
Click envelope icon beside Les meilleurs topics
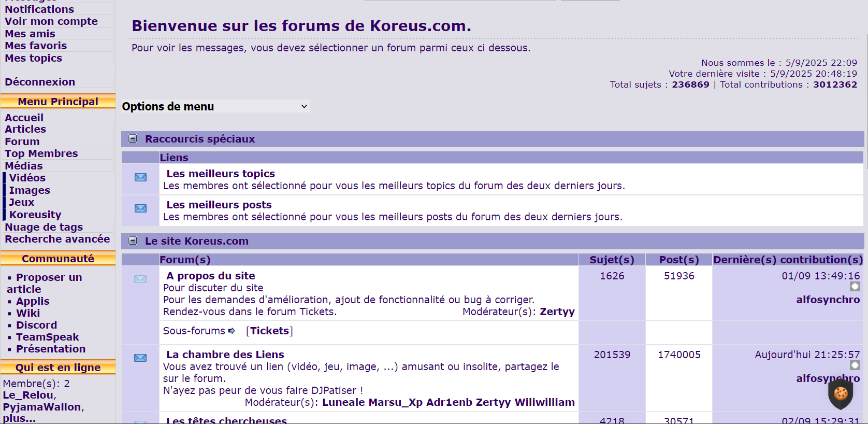tap(140, 177)
